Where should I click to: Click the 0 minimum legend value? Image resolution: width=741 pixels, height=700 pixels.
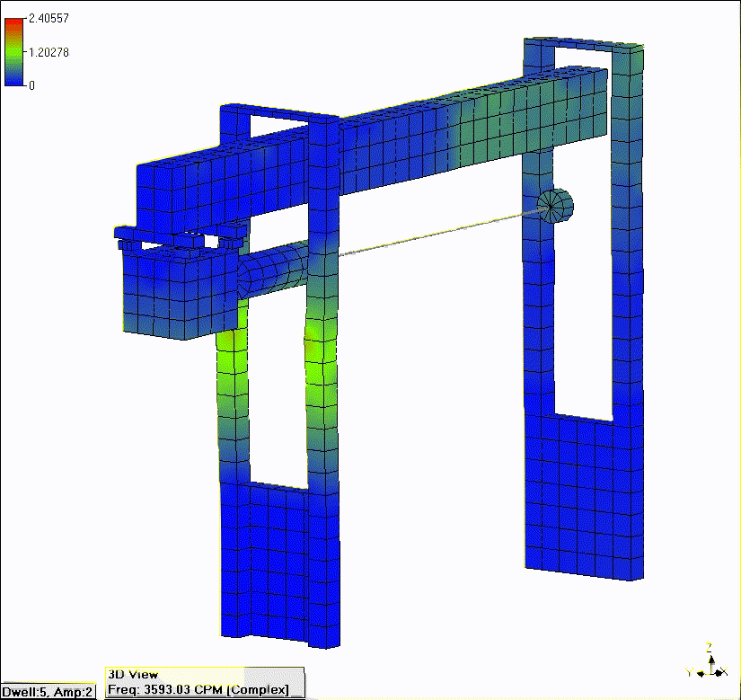click(x=33, y=85)
